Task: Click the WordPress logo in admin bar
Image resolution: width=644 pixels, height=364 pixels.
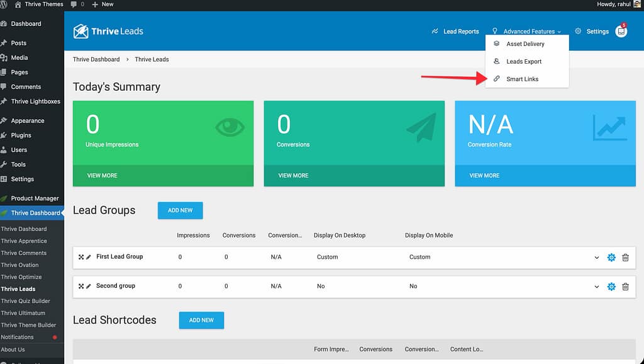Action: click(x=5, y=4)
